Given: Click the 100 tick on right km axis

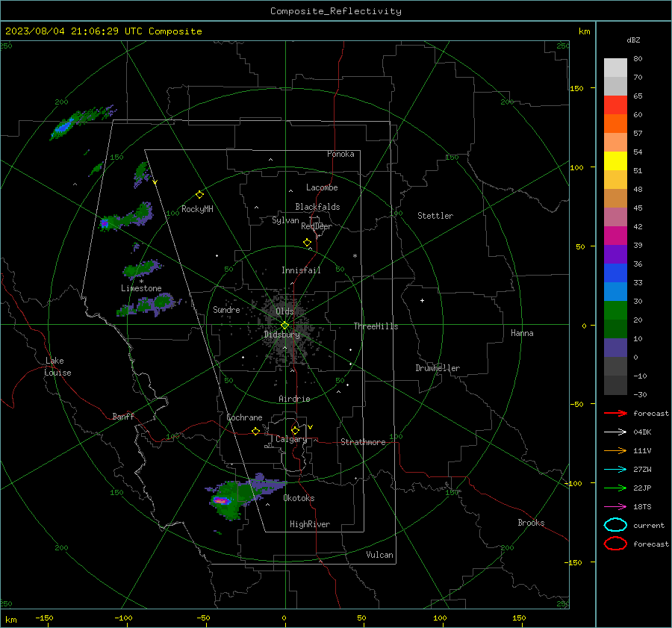Looking at the screenshot, I should 576,167.
